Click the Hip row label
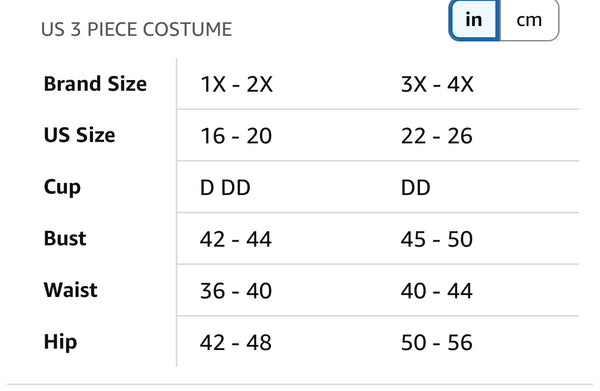The image size is (600, 391). 60,342
